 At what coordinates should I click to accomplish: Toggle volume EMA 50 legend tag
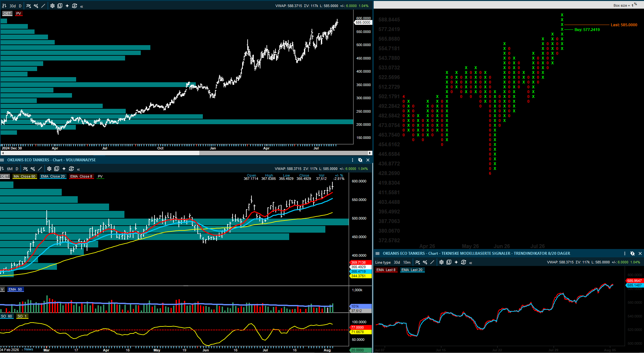pos(15,289)
